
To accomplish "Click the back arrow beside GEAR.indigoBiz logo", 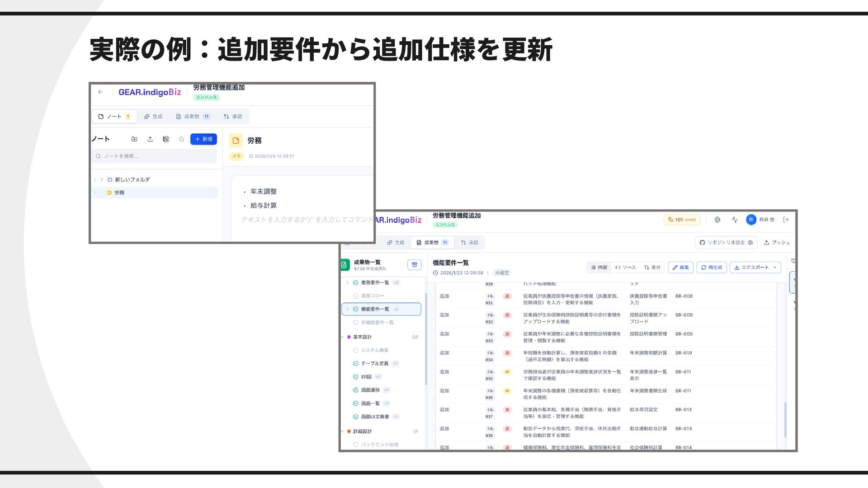I will click(x=100, y=92).
